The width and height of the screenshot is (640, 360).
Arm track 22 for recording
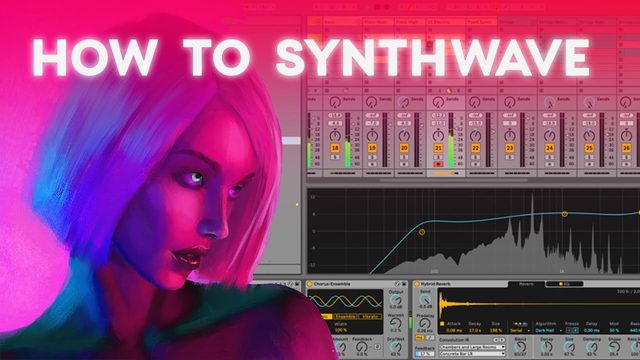[476, 164]
